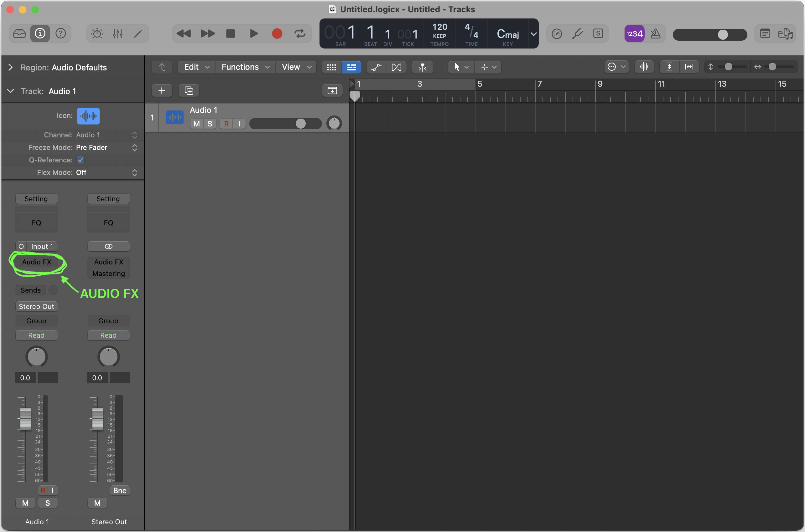Toggle the Solo S button in toolbar
This screenshot has height=532, width=805.
tap(598, 33)
